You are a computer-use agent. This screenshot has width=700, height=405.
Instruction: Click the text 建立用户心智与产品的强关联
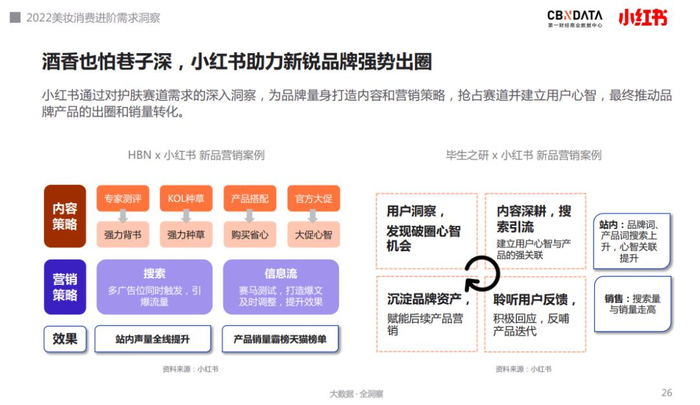pyautogui.click(x=533, y=249)
